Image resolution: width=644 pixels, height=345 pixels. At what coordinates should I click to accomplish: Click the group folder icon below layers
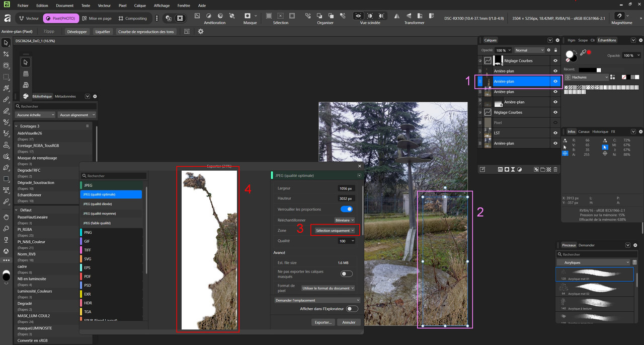pyautogui.click(x=543, y=170)
